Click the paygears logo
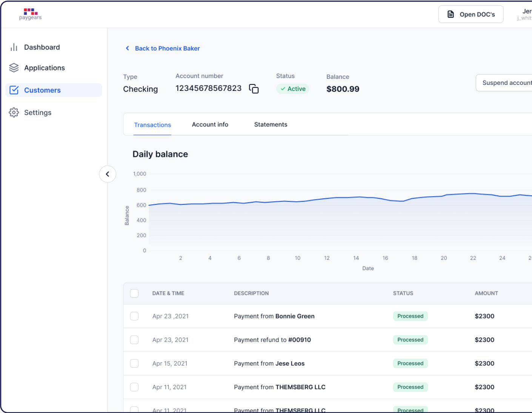Screen dimensions: 532x413 (31, 14)
